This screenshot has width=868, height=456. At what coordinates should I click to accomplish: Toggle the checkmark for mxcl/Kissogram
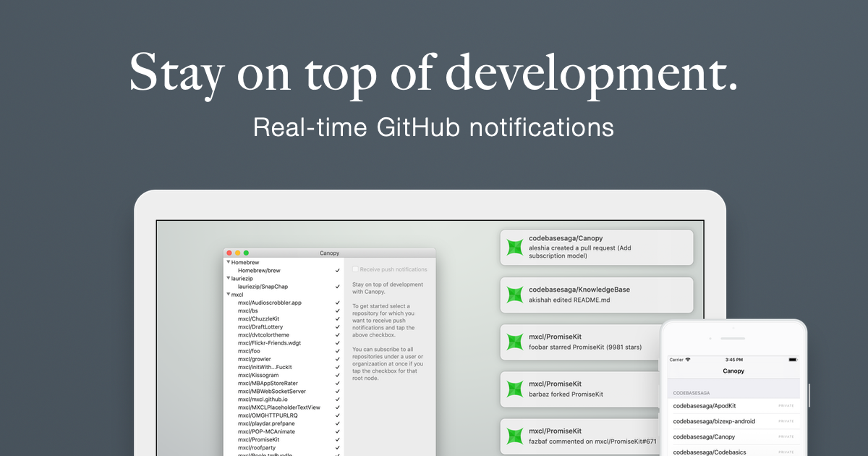(338, 376)
